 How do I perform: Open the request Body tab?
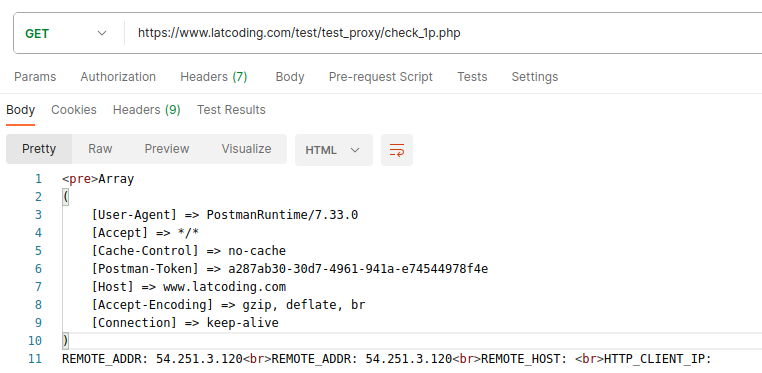tap(290, 77)
